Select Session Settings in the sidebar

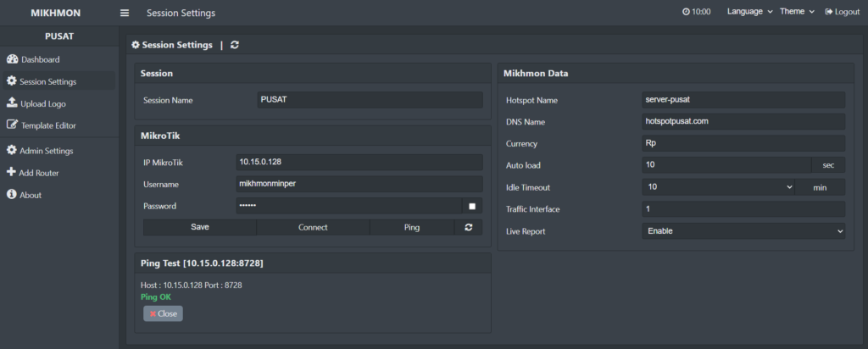(59, 81)
